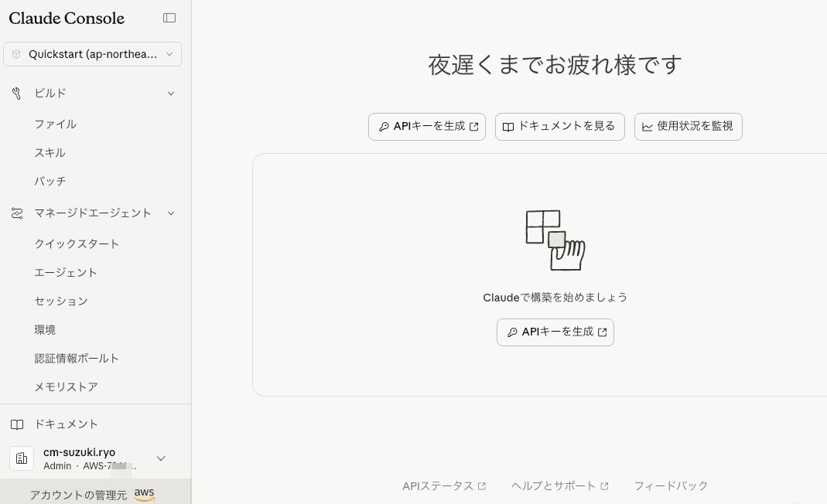
Task: Click external-link icon beside APIステータス
Action: coord(481,486)
